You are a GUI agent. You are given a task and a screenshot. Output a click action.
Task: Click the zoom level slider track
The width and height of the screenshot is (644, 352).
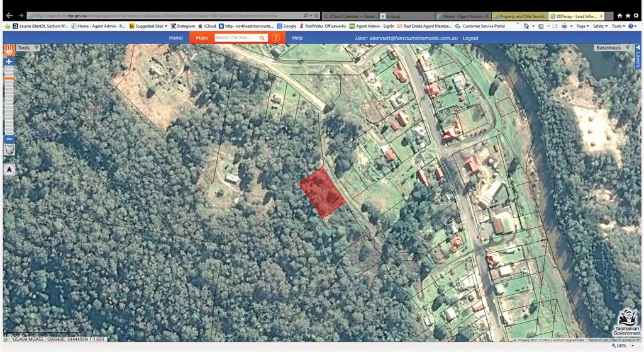tap(9, 101)
